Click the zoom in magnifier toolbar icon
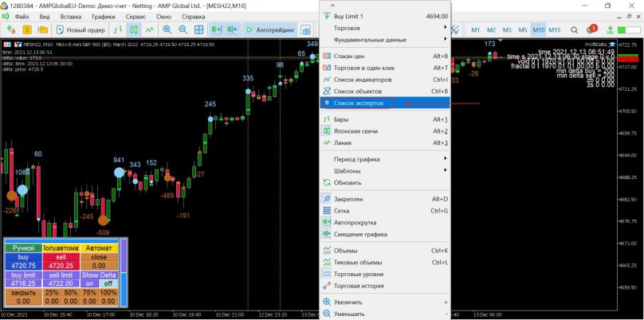This screenshot has height=320, width=644. (168, 30)
